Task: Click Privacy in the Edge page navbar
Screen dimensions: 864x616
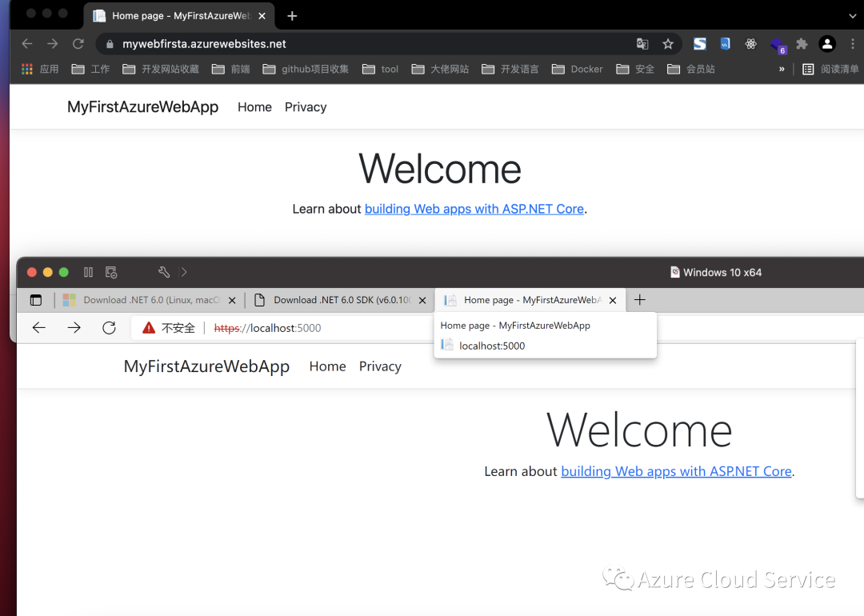Action: coord(380,366)
